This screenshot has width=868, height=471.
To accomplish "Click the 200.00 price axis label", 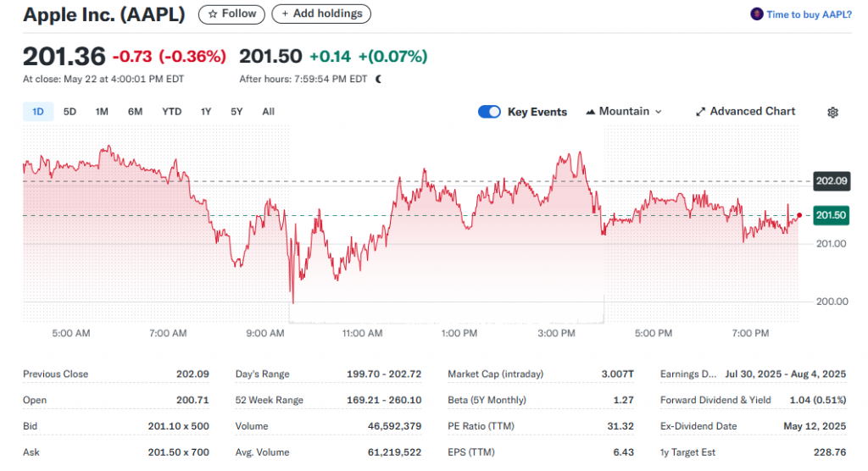I will click(x=832, y=302).
